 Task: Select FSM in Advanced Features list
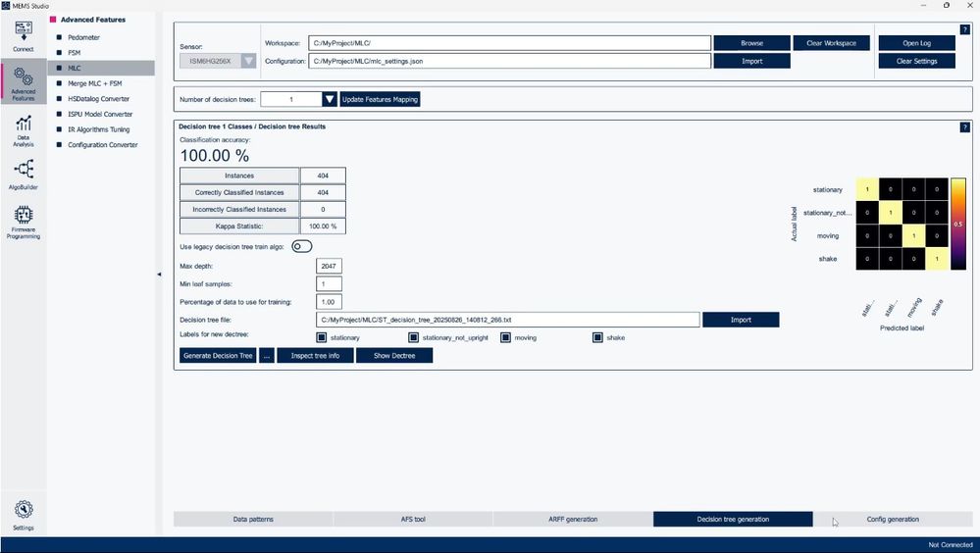pos(74,53)
